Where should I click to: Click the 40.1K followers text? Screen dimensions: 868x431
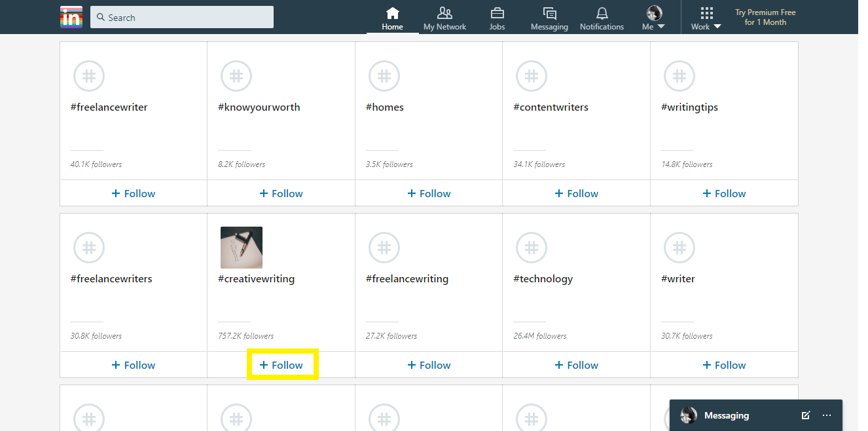(96, 164)
